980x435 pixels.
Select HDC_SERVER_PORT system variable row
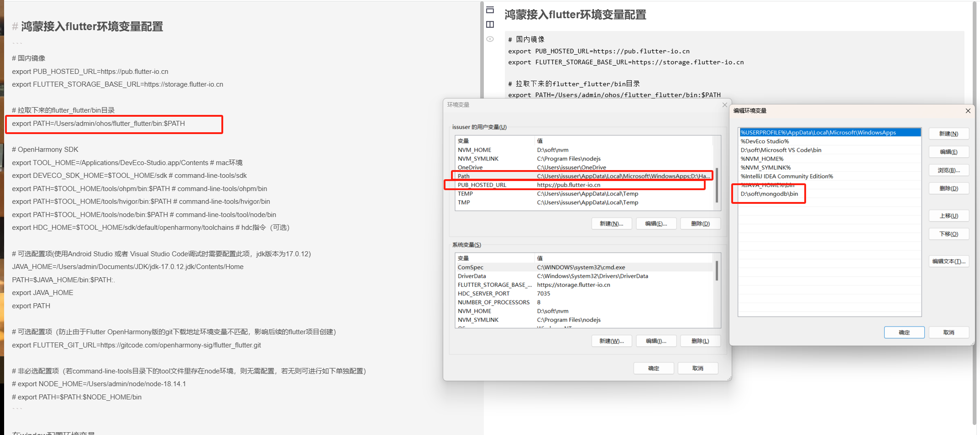tap(584, 293)
